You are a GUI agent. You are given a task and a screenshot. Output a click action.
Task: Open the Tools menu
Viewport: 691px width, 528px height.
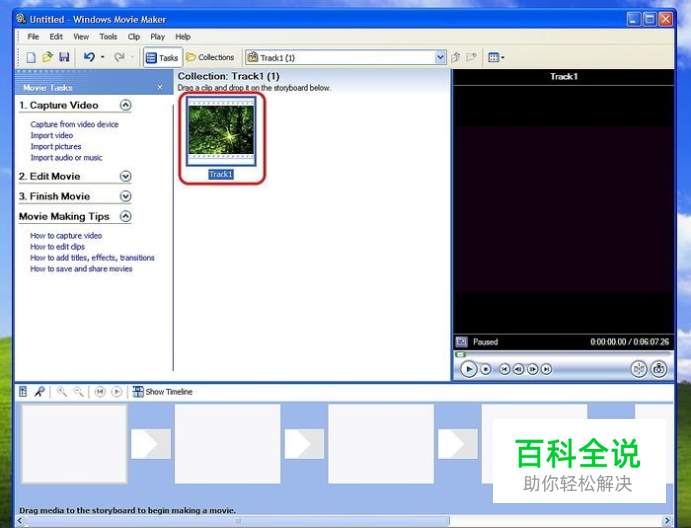click(x=108, y=37)
